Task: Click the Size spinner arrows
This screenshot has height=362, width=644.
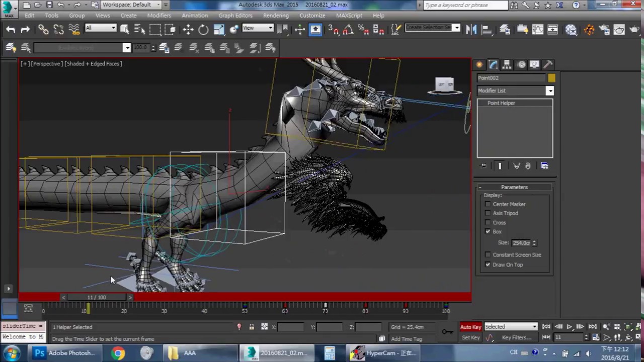Action: pyautogui.click(x=534, y=243)
